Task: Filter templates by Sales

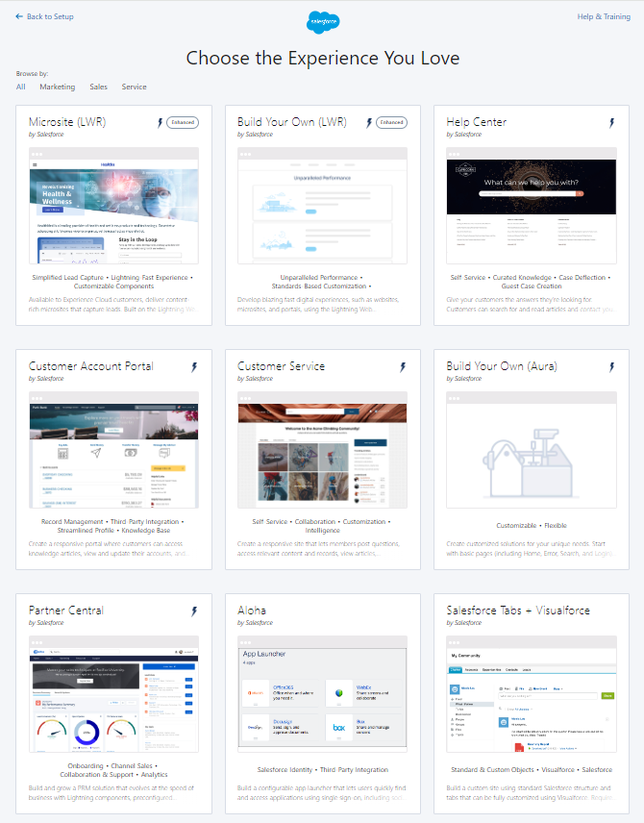Action: (x=99, y=87)
